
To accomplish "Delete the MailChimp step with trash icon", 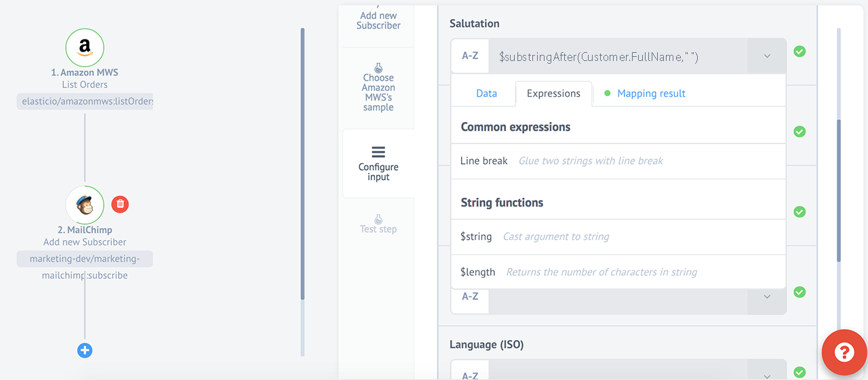I will click(x=120, y=204).
